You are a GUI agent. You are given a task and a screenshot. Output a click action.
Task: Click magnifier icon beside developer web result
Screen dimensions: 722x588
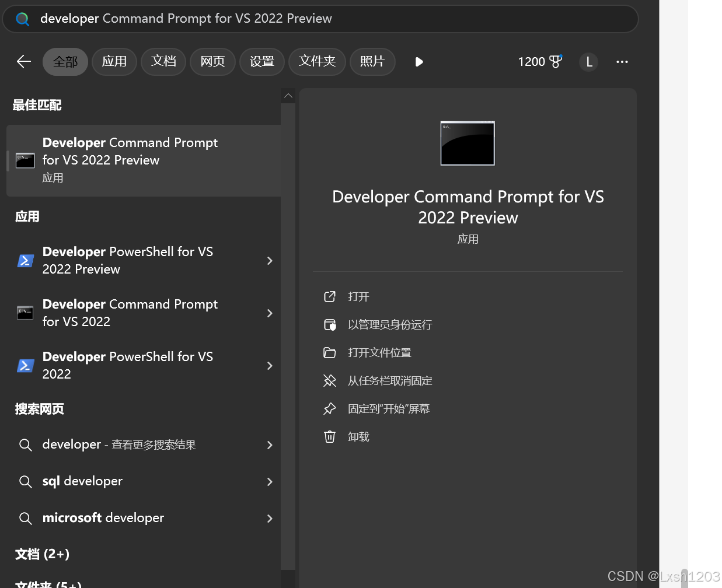25,445
